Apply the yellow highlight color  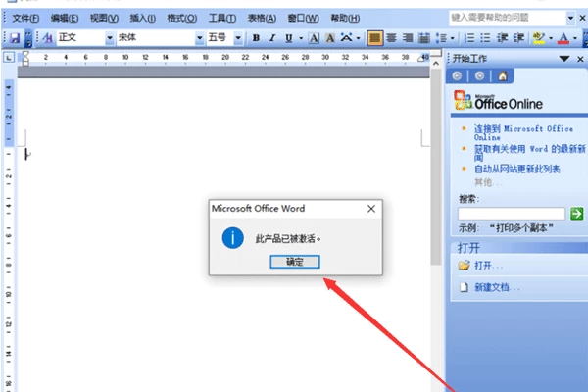click(x=539, y=38)
